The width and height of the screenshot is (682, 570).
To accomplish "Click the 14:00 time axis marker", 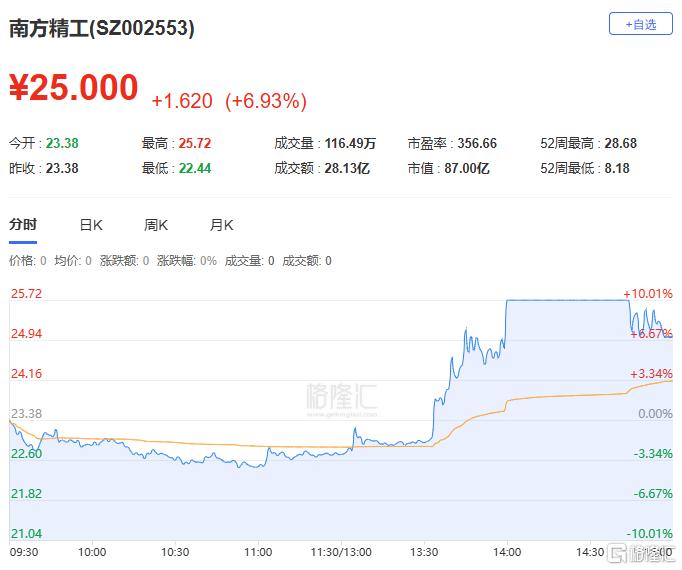I will click(x=507, y=552).
